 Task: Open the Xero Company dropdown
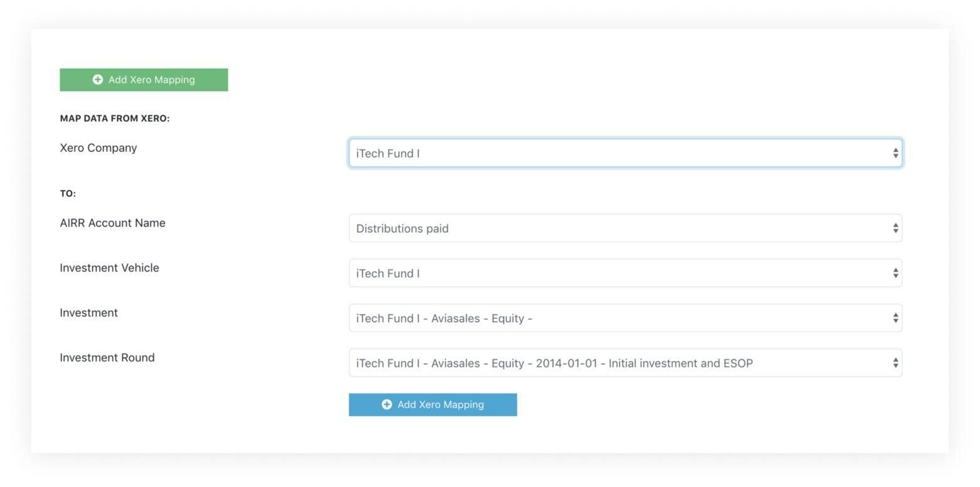click(x=625, y=153)
